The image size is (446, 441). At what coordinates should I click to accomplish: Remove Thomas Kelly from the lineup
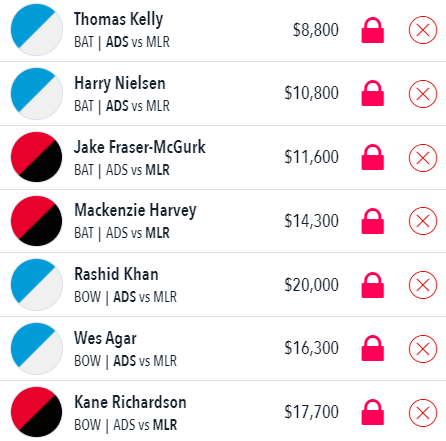tap(423, 30)
